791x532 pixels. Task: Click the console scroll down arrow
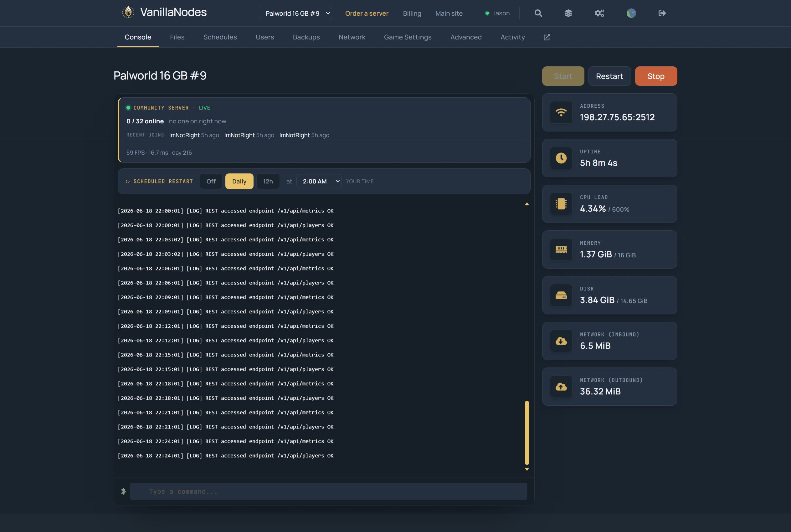point(526,469)
